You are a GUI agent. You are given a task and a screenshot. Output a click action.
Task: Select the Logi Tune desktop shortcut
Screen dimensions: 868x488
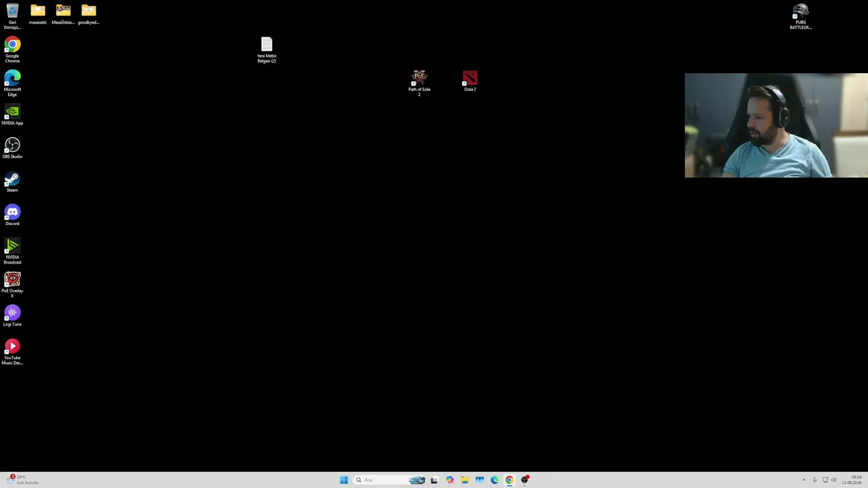click(12, 316)
